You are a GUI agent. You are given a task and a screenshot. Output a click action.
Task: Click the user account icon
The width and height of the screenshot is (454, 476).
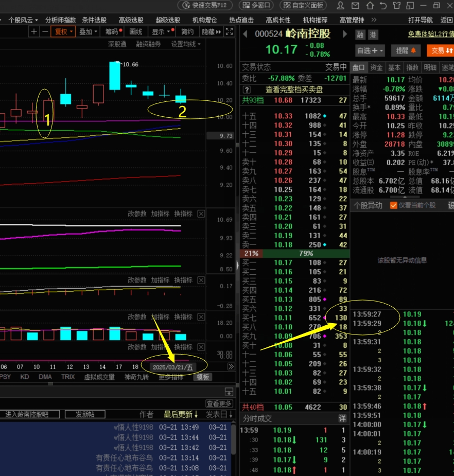(340, 5)
